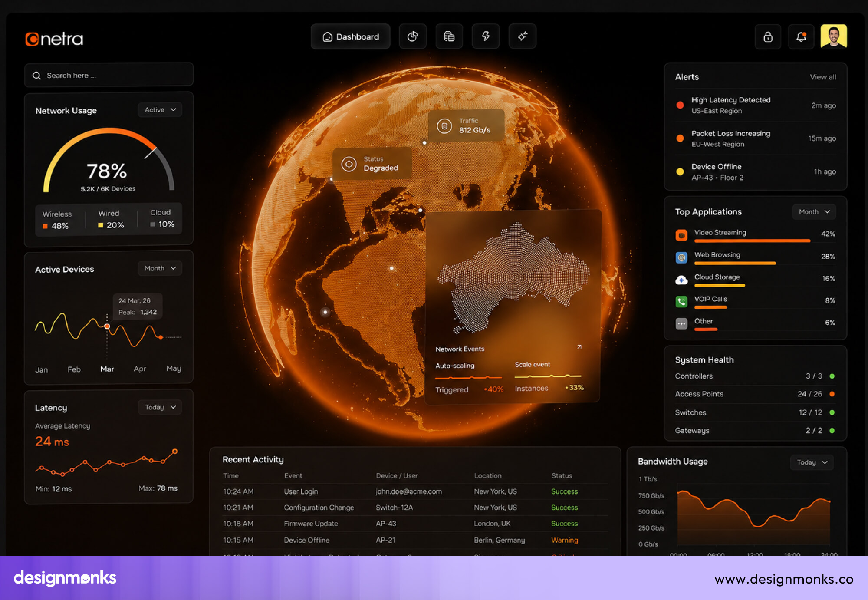This screenshot has width=868, height=600.
Task: Select the Wireless 48% legend item
Action: [57, 220]
